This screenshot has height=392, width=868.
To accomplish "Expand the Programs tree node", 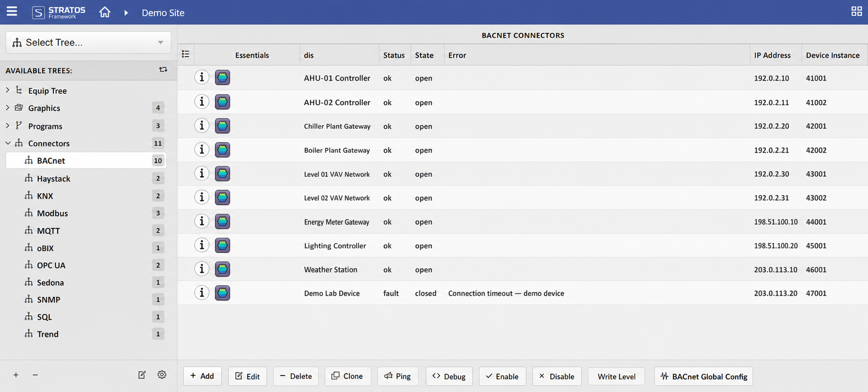I will click(x=7, y=126).
